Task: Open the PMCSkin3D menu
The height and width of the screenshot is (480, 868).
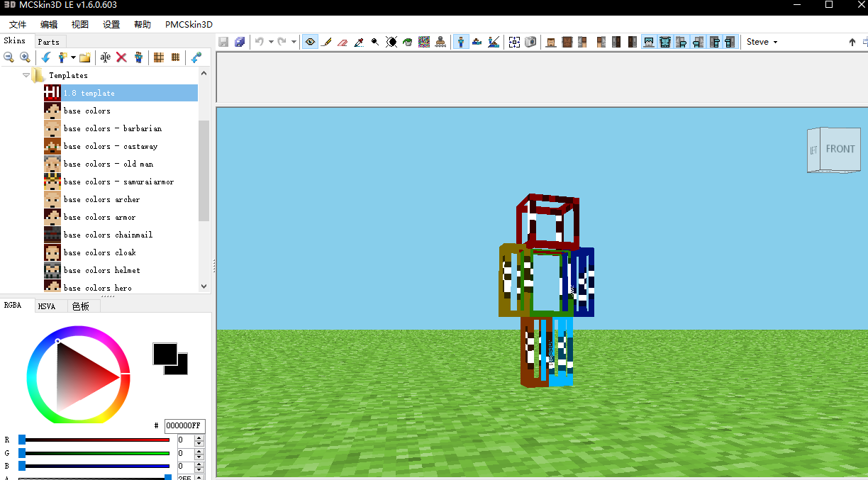Action: [x=189, y=24]
